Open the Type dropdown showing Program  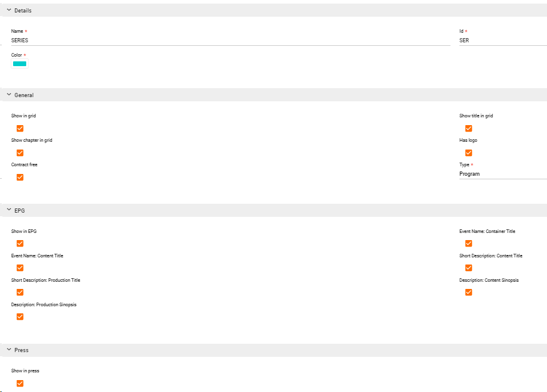pos(502,174)
